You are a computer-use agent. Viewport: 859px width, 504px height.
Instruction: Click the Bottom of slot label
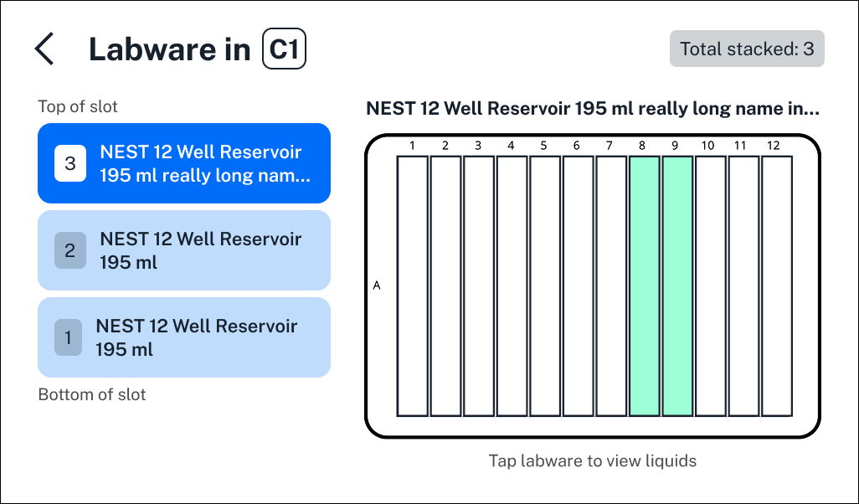pyautogui.click(x=92, y=394)
